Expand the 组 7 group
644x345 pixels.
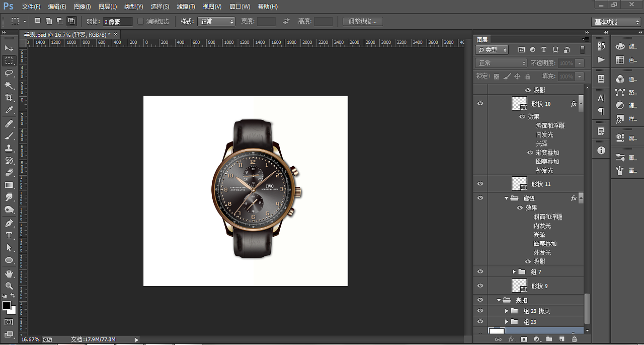514,271
